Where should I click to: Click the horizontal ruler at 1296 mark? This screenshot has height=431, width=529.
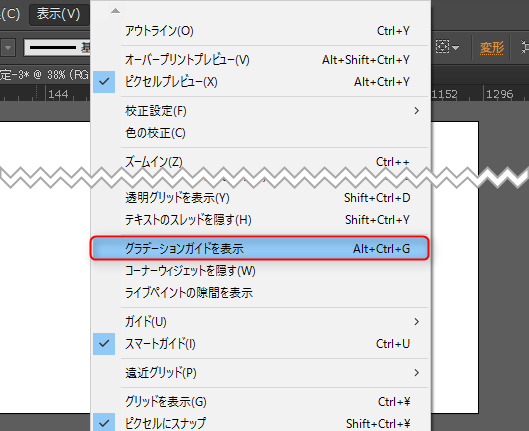click(499, 94)
